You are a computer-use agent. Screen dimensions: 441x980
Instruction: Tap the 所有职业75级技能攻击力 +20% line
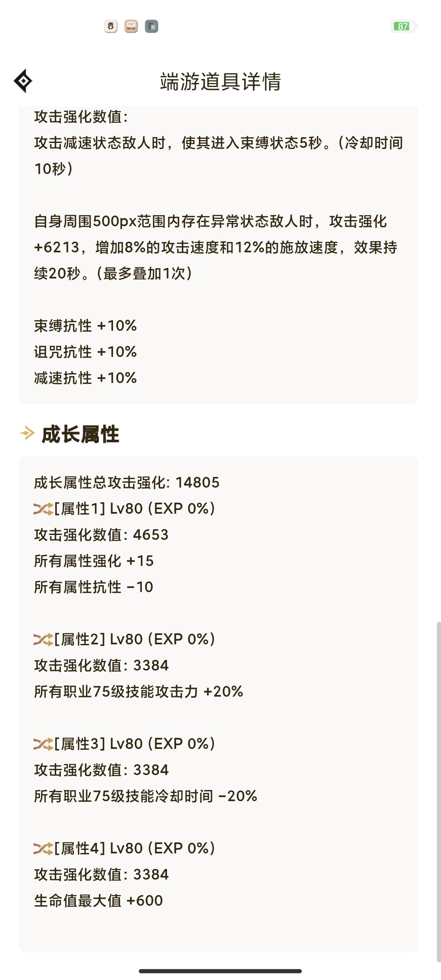click(x=138, y=692)
